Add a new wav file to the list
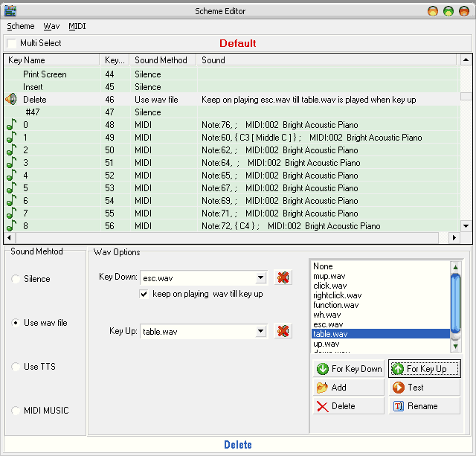Screen dimensions: 476x456 [347, 387]
